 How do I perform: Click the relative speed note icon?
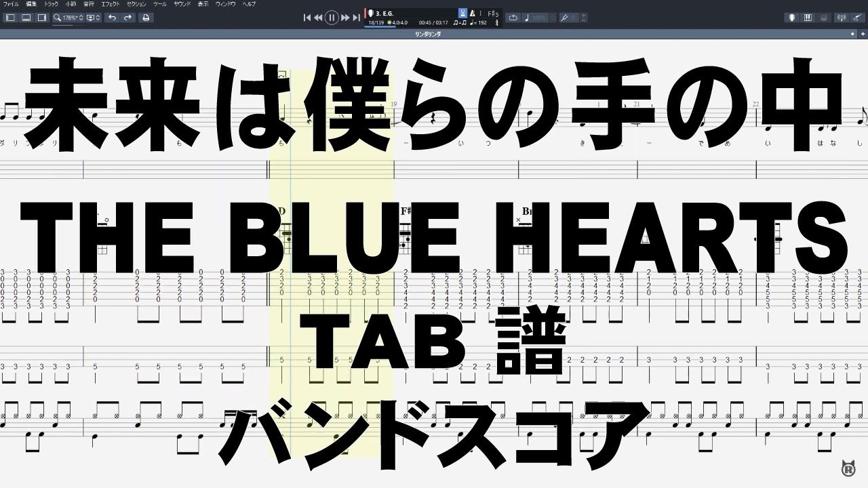(527, 18)
